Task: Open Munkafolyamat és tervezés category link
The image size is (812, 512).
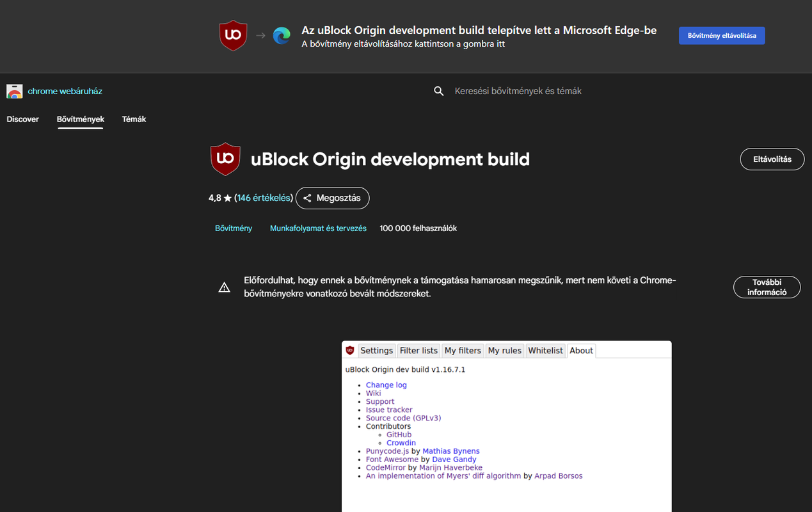Action: click(318, 228)
